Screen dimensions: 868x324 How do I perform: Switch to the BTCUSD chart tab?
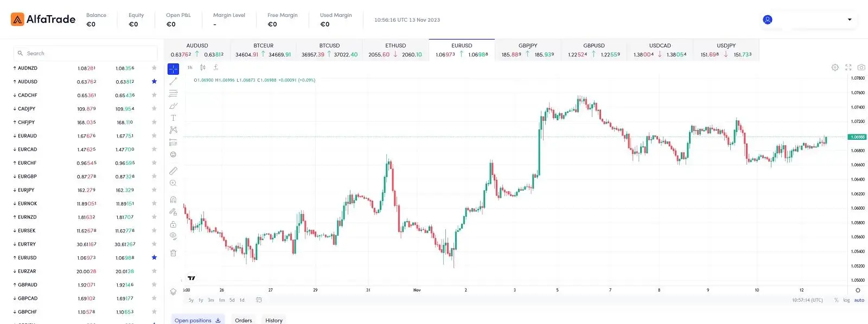(x=329, y=50)
